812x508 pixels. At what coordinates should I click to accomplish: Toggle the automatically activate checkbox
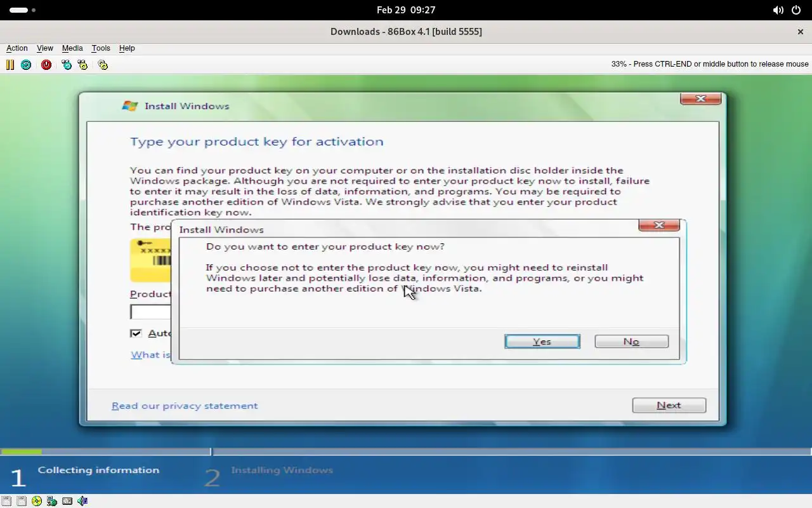tap(136, 333)
